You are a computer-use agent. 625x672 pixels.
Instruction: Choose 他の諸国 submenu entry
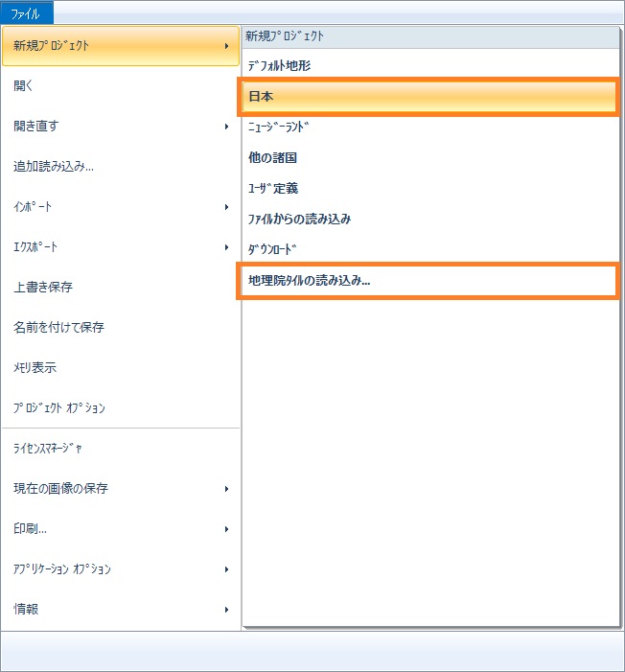click(430, 158)
